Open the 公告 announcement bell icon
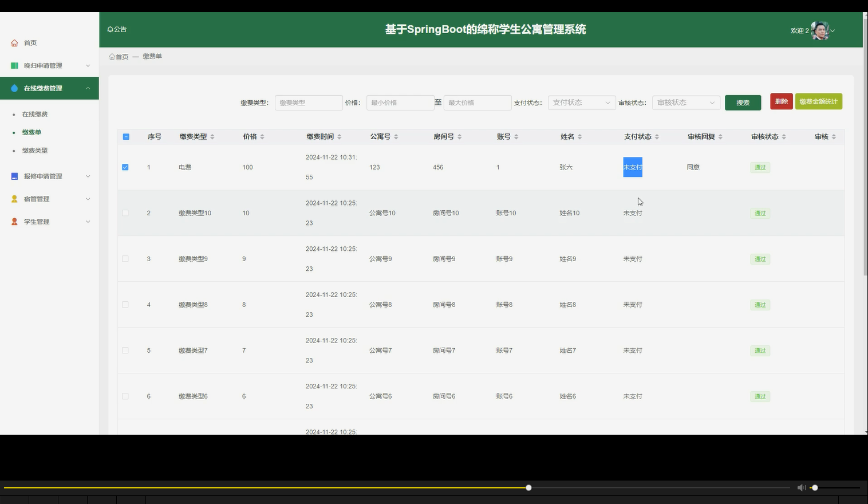868x504 pixels. pyautogui.click(x=109, y=29)
